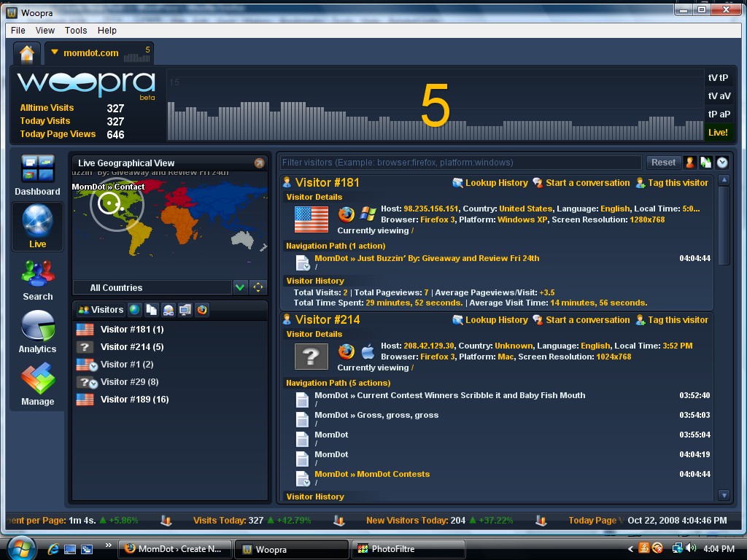Screen dimensions: 747x560
Task: Open the Search section
Action: pyautogui.click(x=38, y=280)
